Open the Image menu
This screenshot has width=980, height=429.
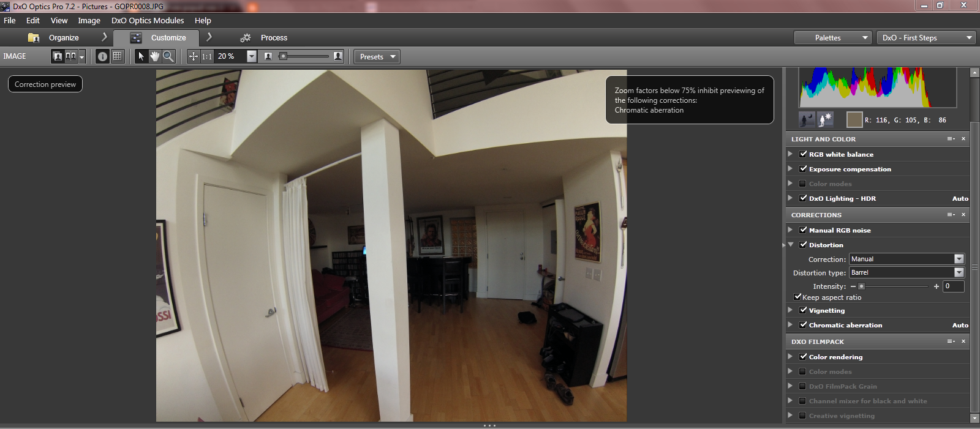click(89, 20)
